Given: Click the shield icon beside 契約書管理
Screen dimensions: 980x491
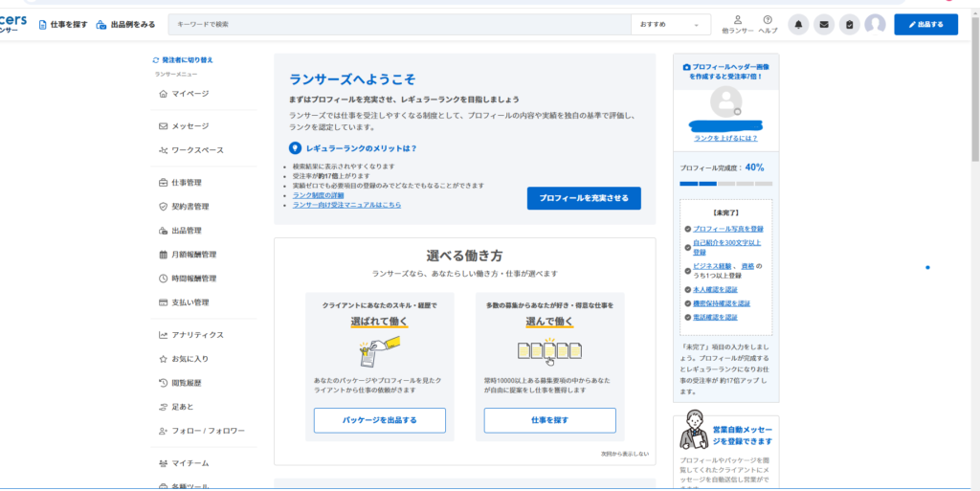Looking at the screenshot, I should [x=163, y=207].
